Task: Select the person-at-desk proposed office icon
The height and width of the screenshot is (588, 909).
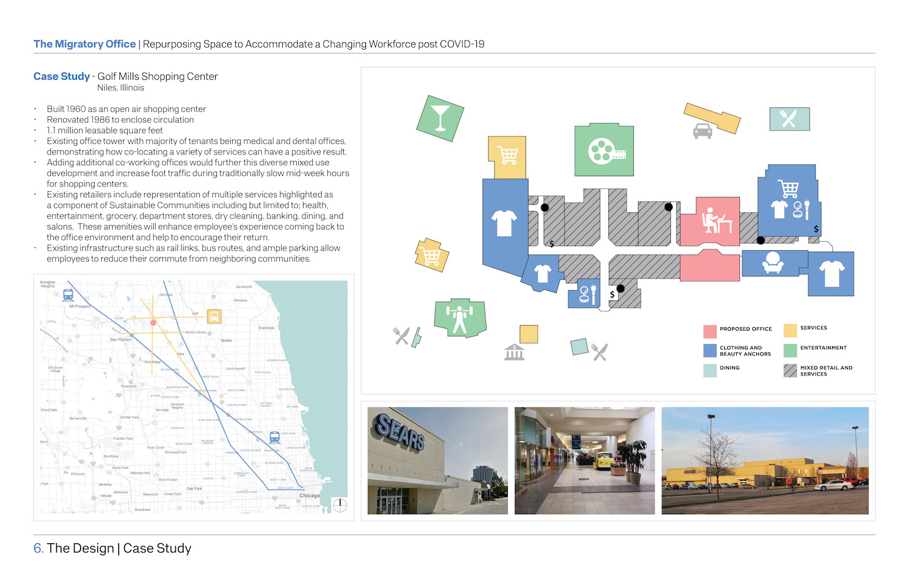Action: (716, 220)
